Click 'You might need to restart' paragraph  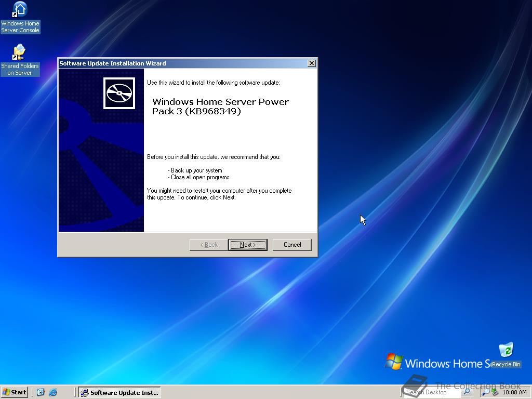pyautogui.click(x=219, y=194)
